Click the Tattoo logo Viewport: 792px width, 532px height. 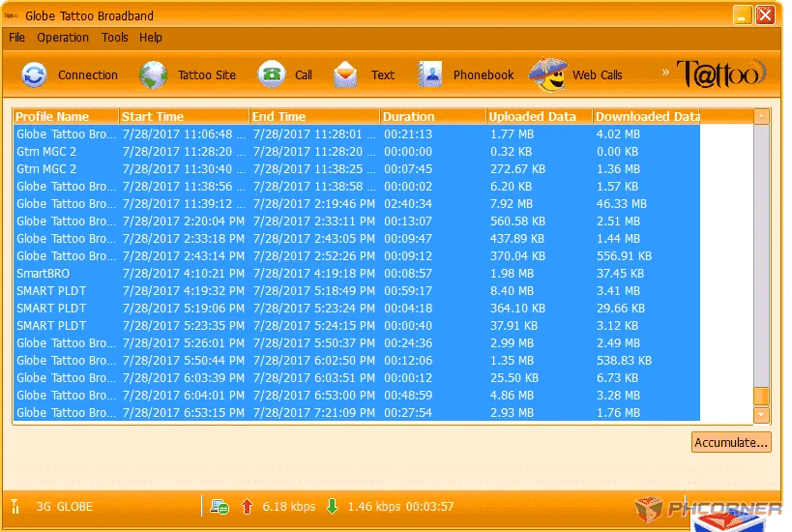(x=721, y=74)
